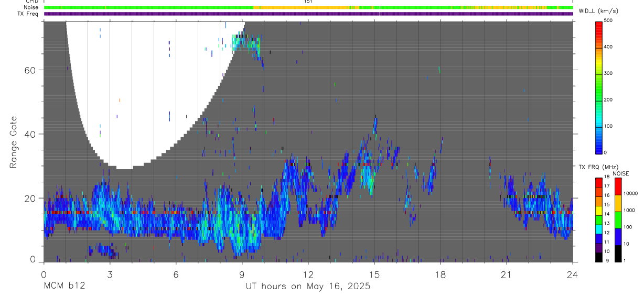Click the 0 tick on WID color bar
The height and width of the screenshot is (297, 644).
[x=606, y=152]
